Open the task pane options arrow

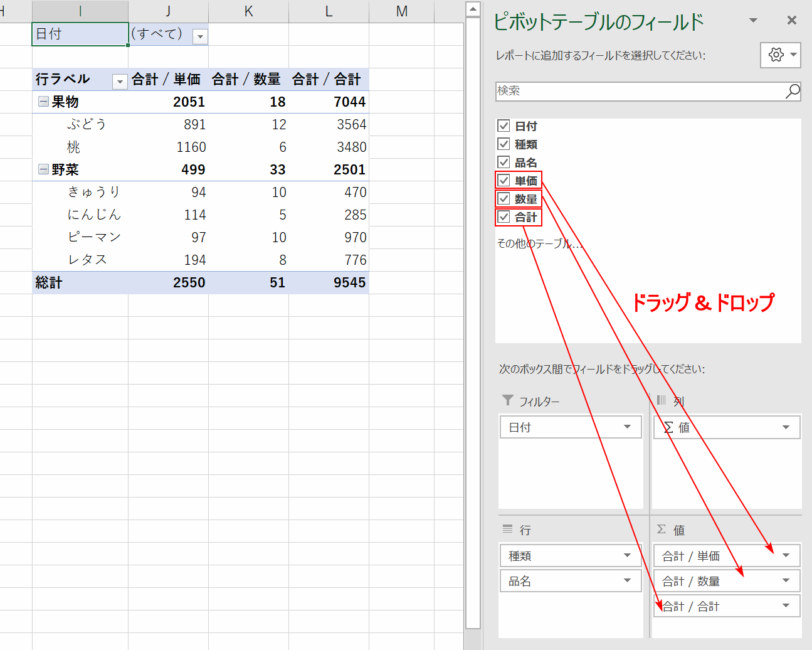(753, 21)
